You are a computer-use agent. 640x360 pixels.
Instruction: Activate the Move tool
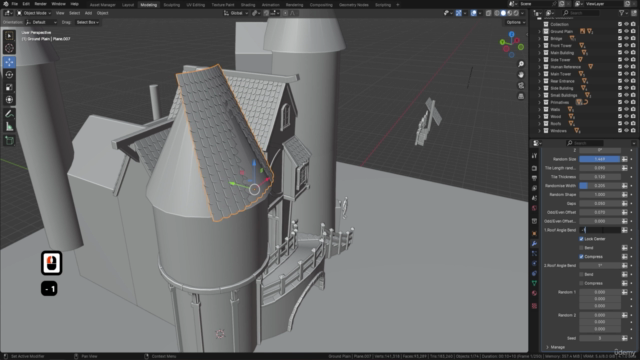(x=9, y=62)
